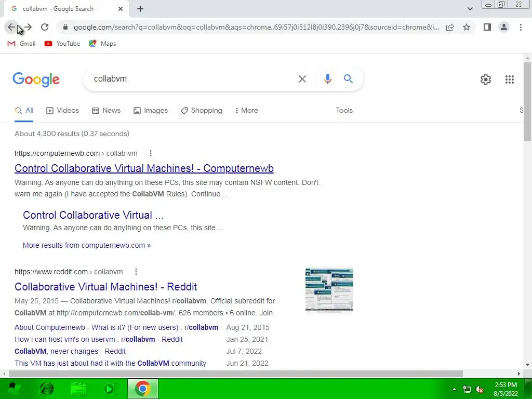Switch to the News tab

click(106, 110)
